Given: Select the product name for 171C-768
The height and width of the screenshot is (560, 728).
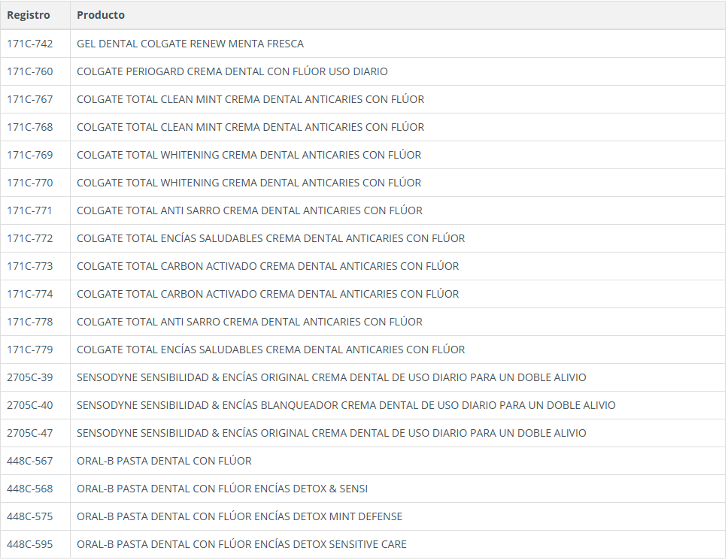Looking at the screenshot, I should [250, 127].
